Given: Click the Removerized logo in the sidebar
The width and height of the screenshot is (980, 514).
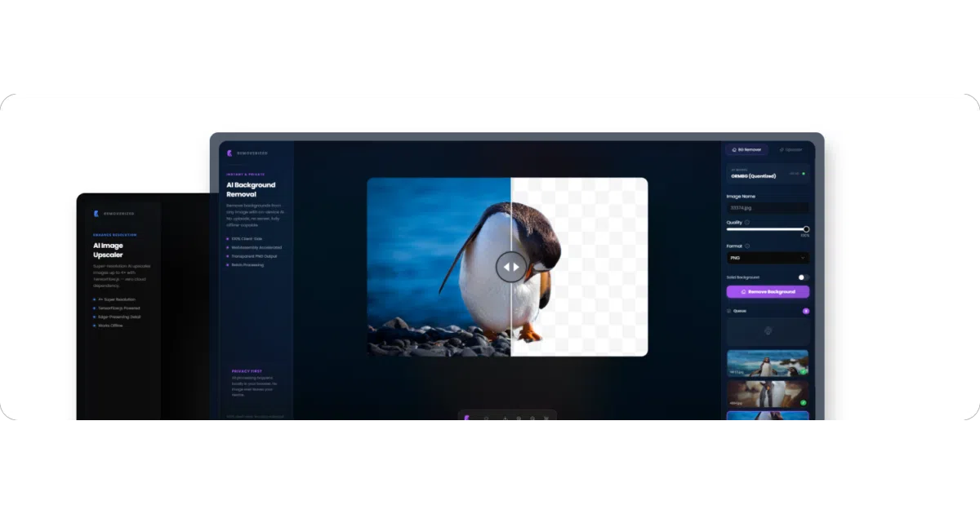Looking at the screenshot, I should click(230, 153).
